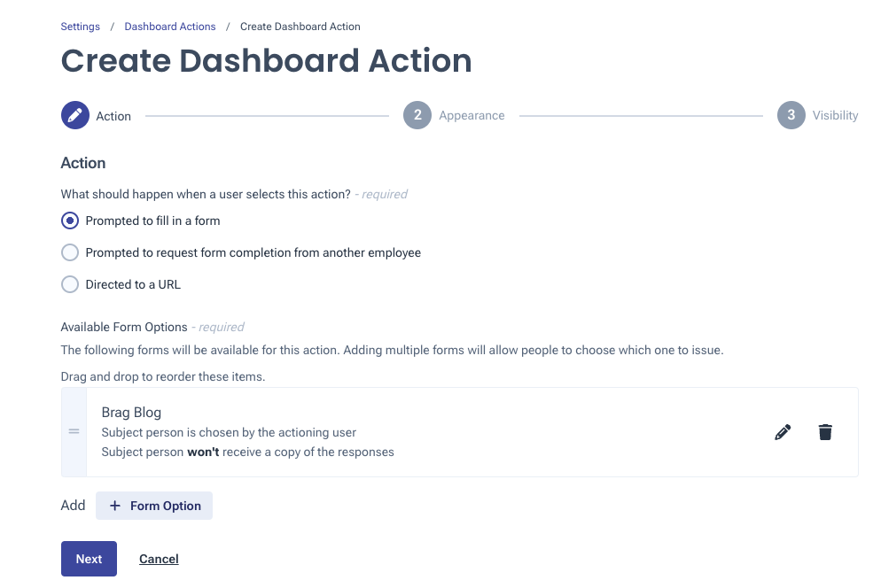This screenshot has width=873, height=588.
Task: Click the Action step pencil icon
Action: pyautogui.click(x=75, y=115)
